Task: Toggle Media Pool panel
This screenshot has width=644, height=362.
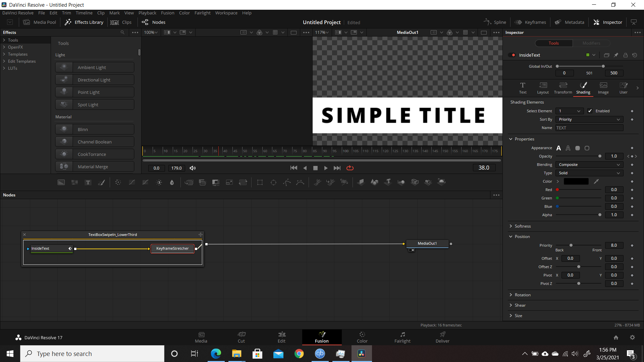Action: (x=40, y=22)
